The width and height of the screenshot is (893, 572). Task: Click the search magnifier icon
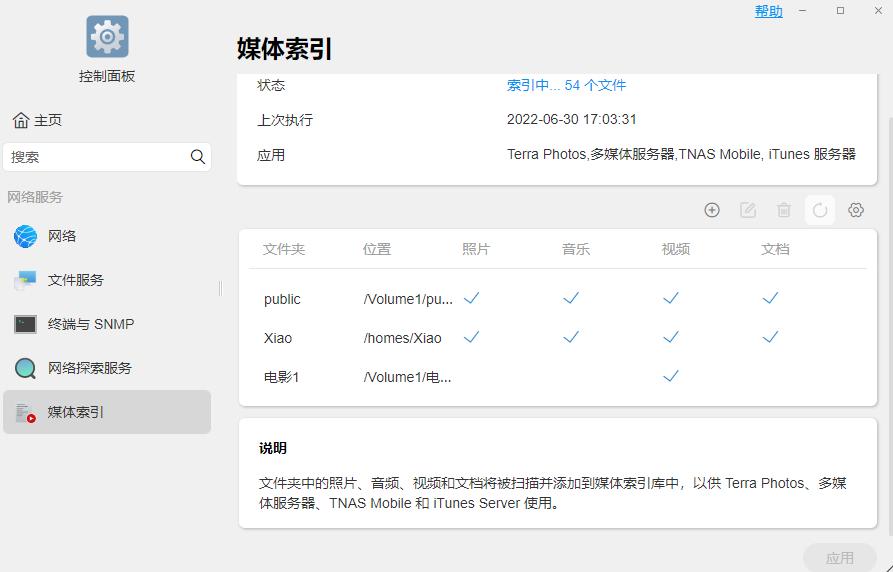[198, 157]
